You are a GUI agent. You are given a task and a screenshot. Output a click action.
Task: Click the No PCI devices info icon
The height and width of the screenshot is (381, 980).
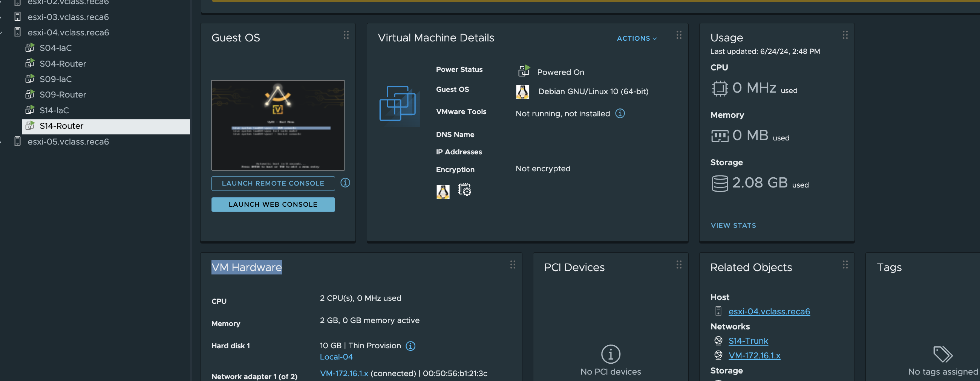[x=611, y=354]
